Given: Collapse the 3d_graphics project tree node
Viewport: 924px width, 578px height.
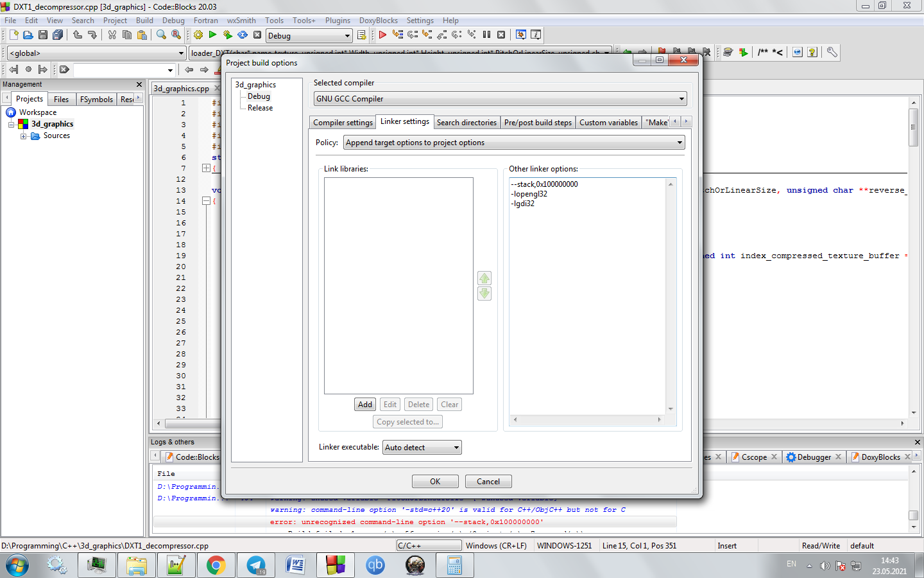Looking at the screenshot, I should [11, 125].
